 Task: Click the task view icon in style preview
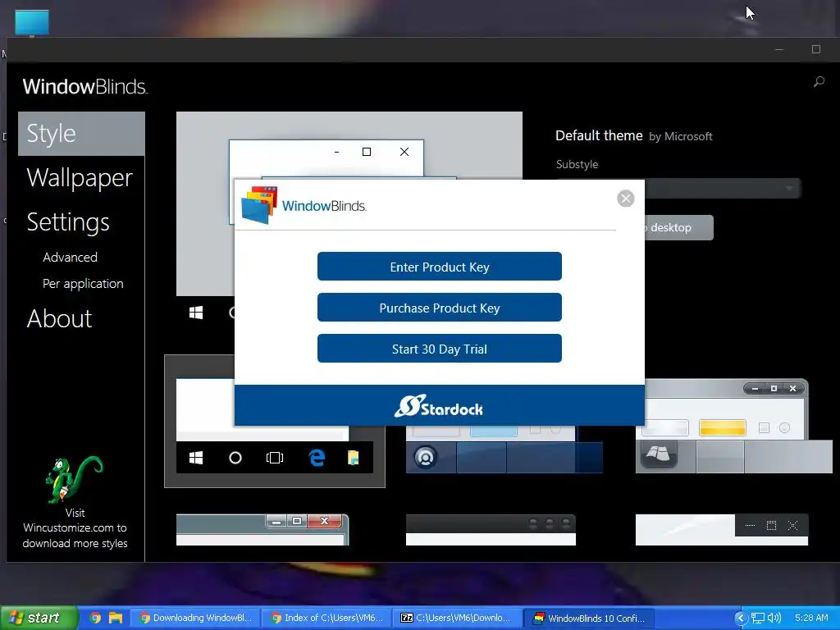(x=275, y=458)
